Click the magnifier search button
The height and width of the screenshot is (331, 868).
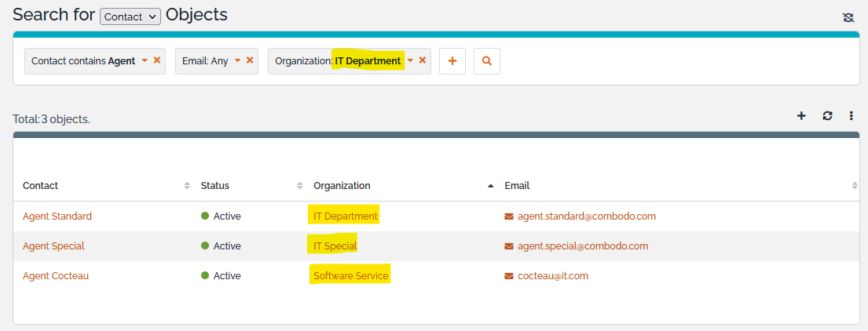486,61
